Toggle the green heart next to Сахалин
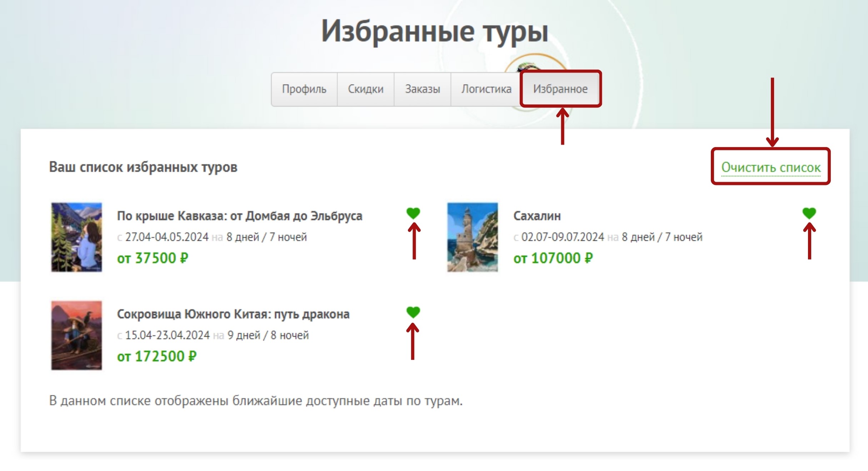 click(809, 213)
